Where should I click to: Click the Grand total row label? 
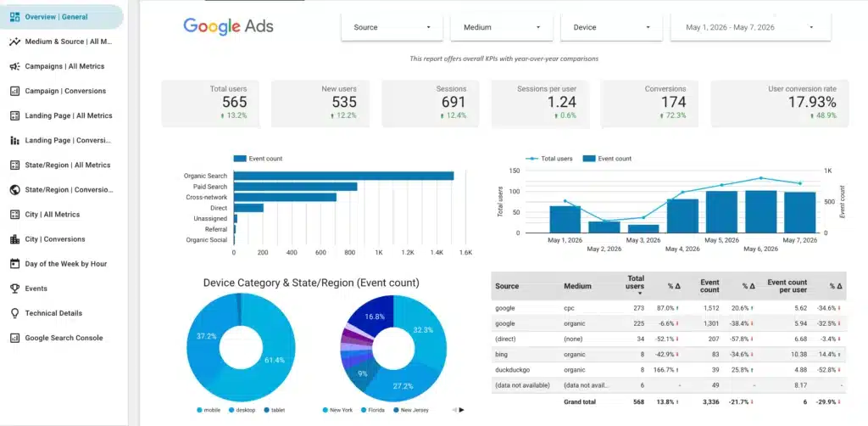(x=580, y=401)
